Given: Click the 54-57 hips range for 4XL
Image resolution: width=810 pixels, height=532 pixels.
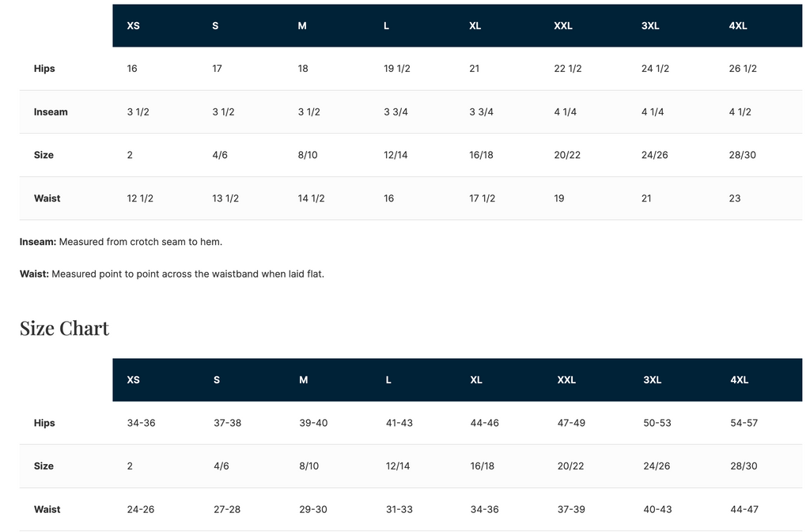Looking at the screenshot, I should [x=744, y=423].
